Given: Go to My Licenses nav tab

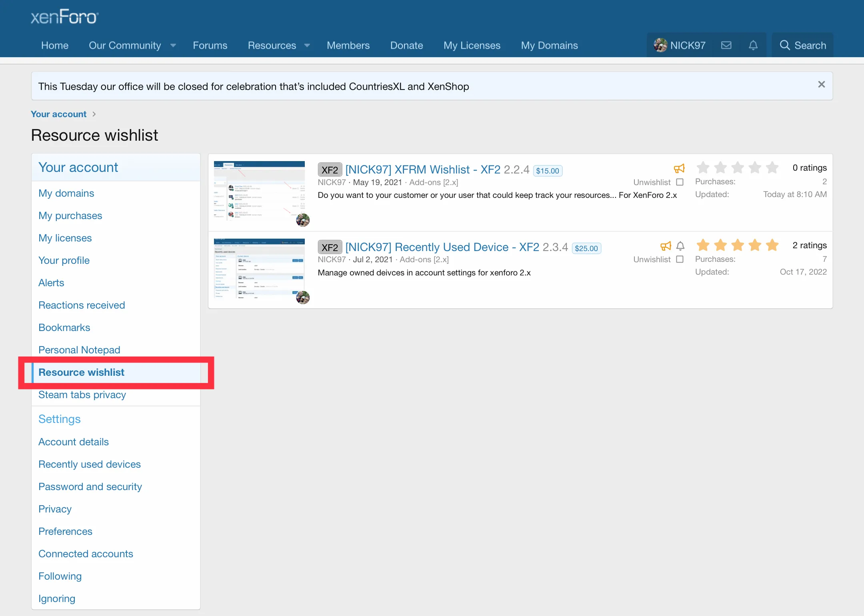Looking at the screenshot, I should click(x=472, y=46).
